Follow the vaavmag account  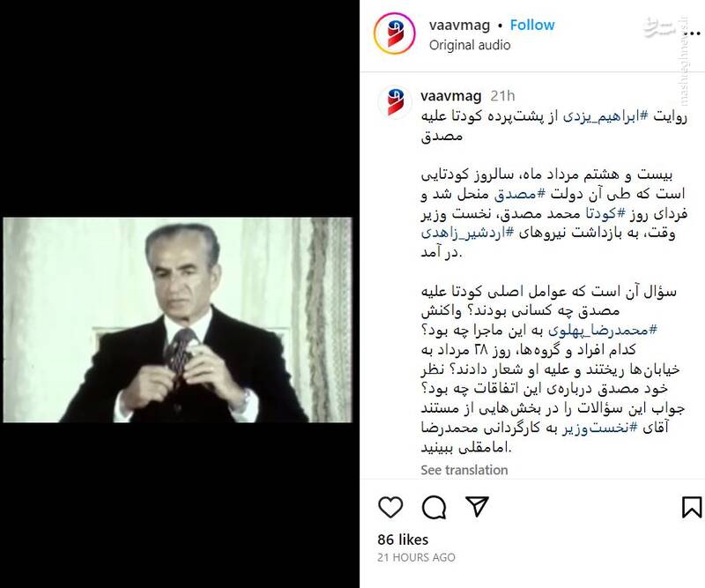point(532,26)
